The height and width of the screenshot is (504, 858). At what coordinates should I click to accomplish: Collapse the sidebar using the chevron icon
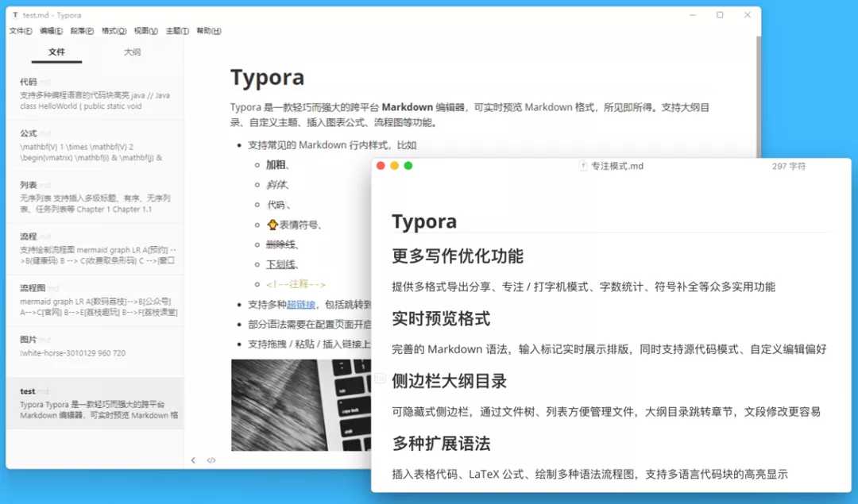tap(193, 460)
